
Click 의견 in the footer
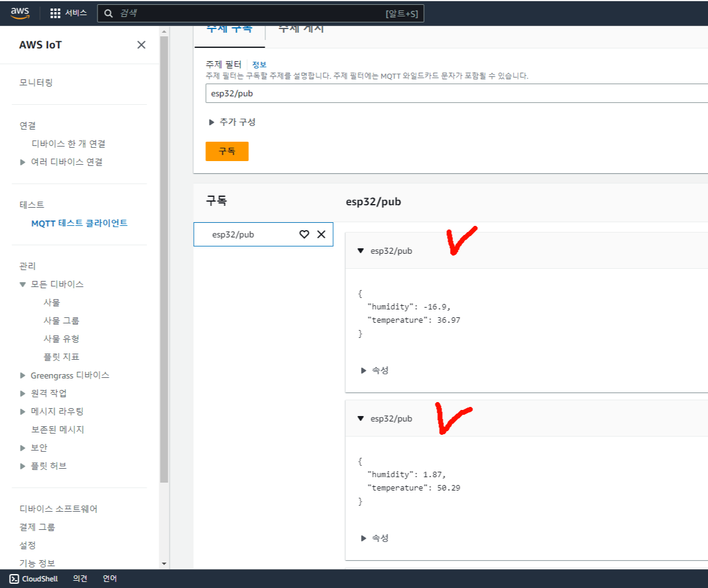(80, 578)
